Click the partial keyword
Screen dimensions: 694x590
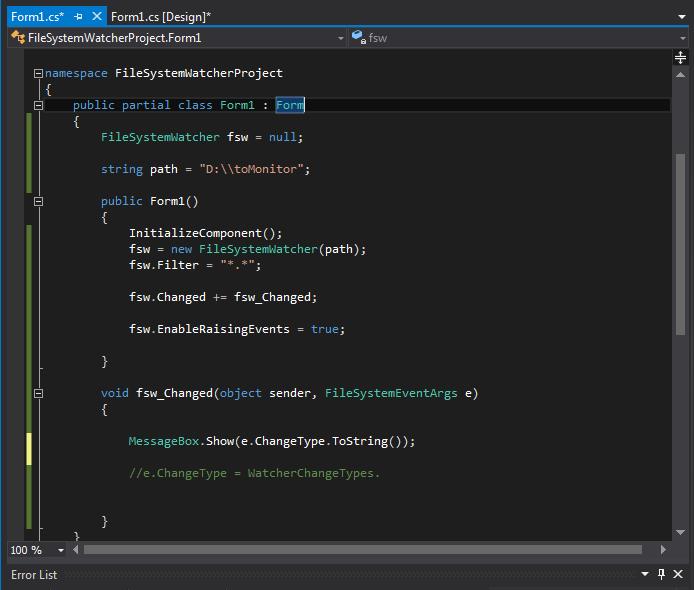coord(146,105)
